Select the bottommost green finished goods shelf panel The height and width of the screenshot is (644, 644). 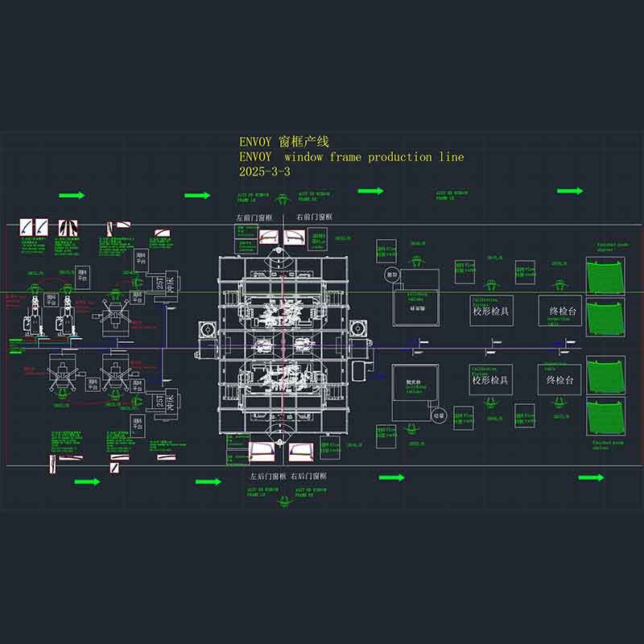pos(606,416)
